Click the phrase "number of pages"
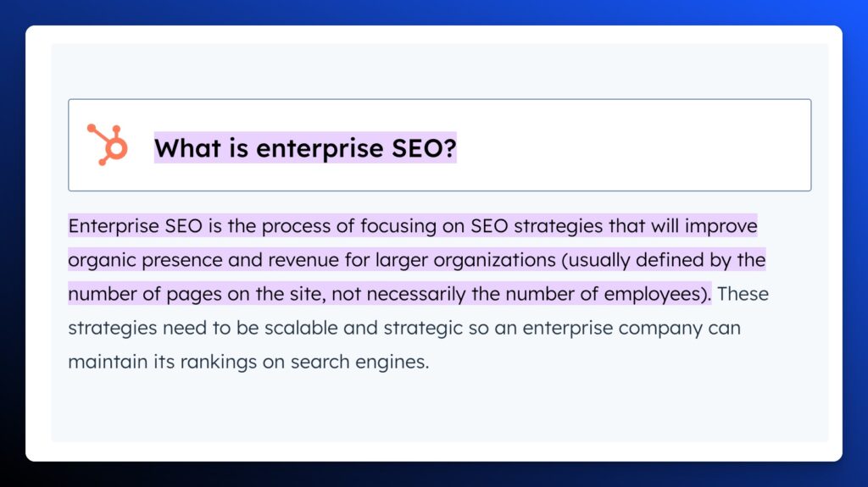 click(x=133, y=294)
